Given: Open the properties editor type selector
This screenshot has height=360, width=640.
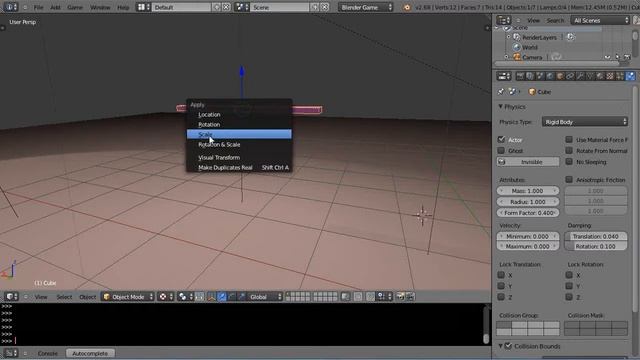Looking at the screenshot, I should (504, 76).
